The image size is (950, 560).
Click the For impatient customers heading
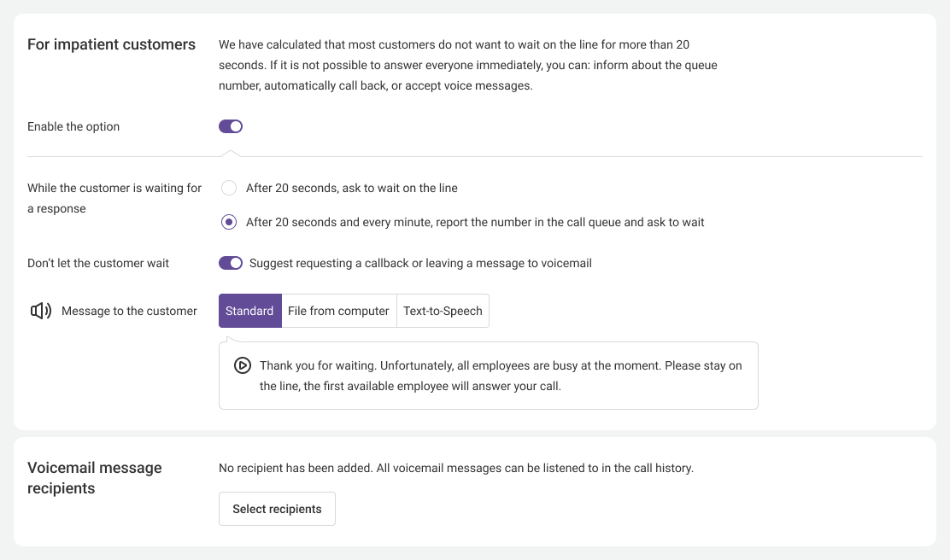[x=111, y=44]
